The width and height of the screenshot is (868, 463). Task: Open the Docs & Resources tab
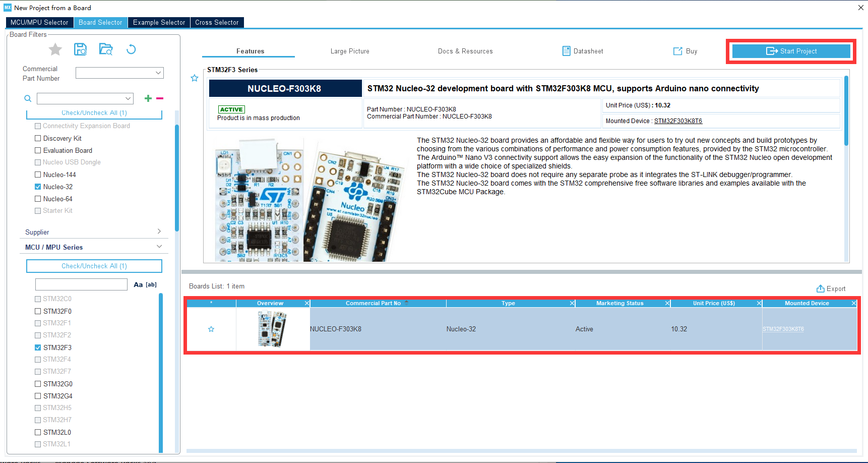[x=465, y=51]
